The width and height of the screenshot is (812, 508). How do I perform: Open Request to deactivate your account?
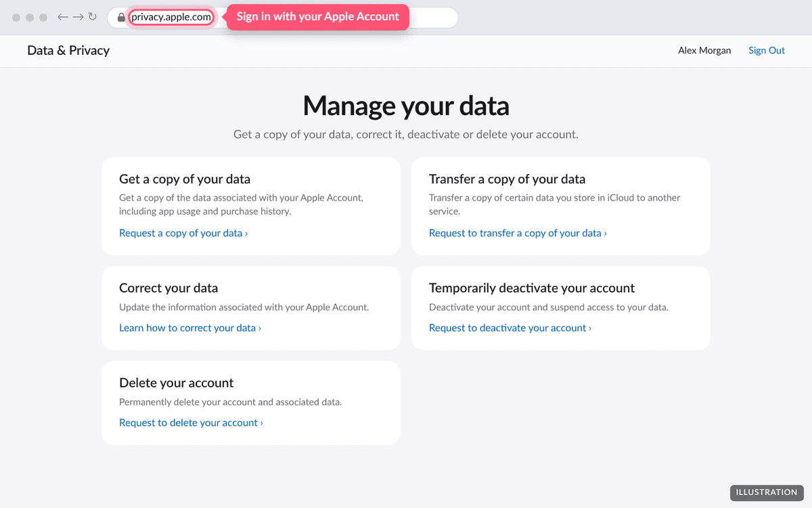pos(510,328)
